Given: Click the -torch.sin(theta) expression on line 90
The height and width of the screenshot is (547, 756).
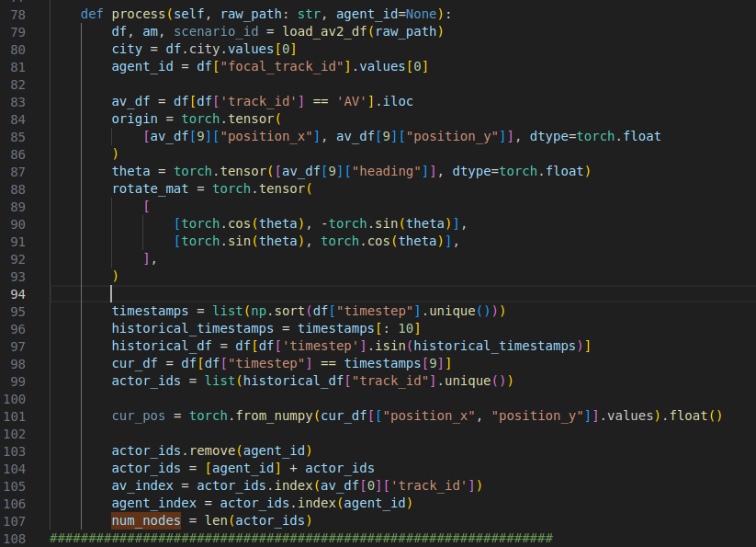Looking at the screenshot, I should [393, 223].
